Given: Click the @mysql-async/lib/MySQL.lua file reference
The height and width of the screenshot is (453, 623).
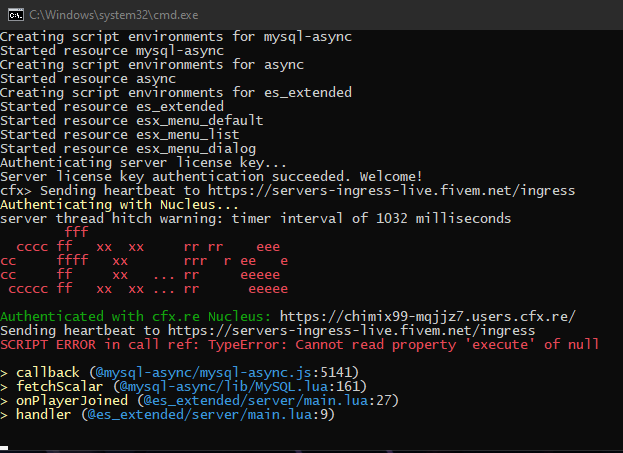Looking at the screenshot, I should coord(224,387).
